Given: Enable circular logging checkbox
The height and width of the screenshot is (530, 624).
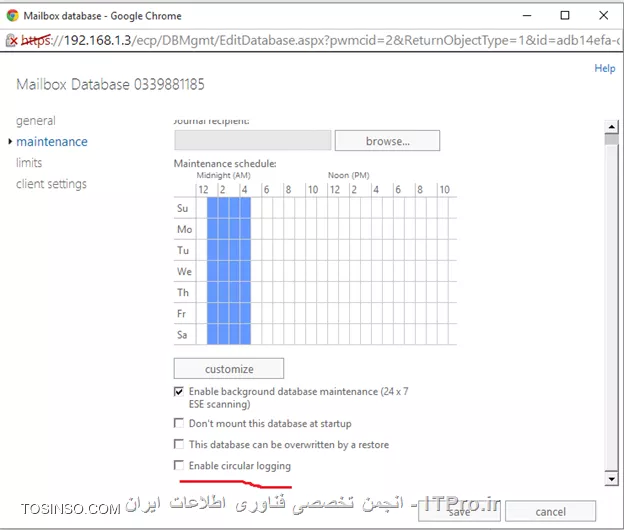Looking at the screenshot, I should [179, 465].
